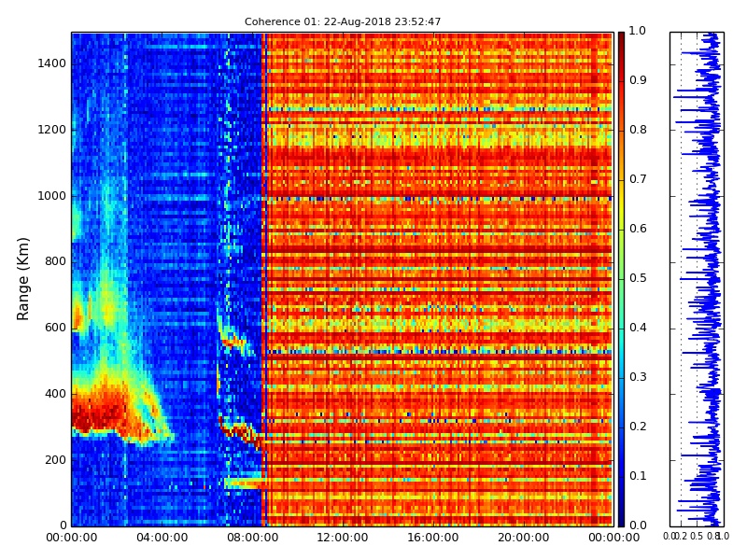Click the blue coherence profile line plot

click(x=697, y=279)
